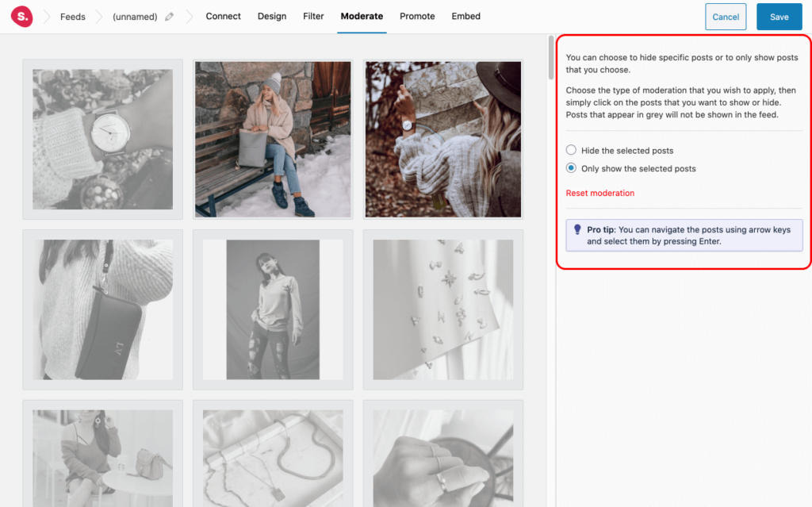
Task: Select the woman at cafe table post
Action: pos(102,454)
